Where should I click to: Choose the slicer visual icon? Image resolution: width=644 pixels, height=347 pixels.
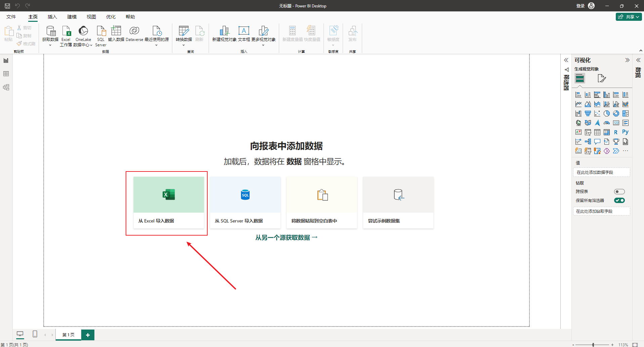coord(588,133)
